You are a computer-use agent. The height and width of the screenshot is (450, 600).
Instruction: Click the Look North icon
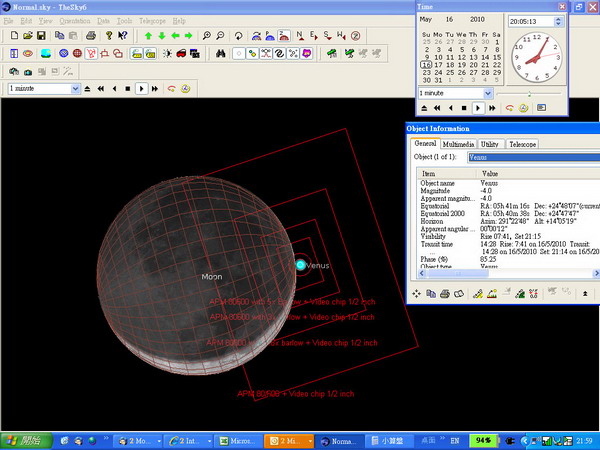pyautogui.click(x=299, y=36)
